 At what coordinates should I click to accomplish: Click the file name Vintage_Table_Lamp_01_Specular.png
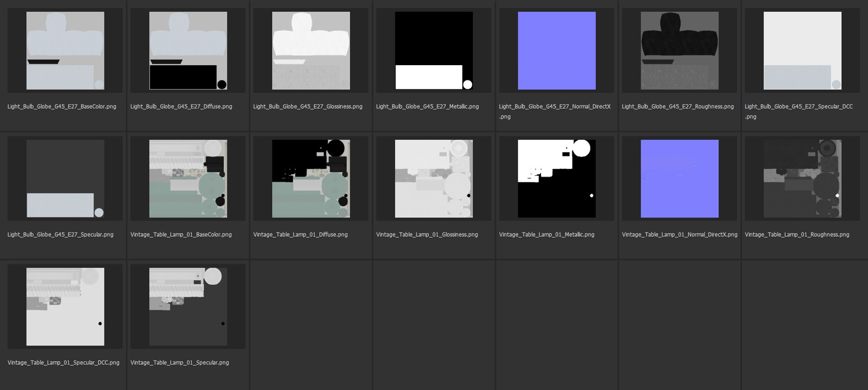coord(179,363)
